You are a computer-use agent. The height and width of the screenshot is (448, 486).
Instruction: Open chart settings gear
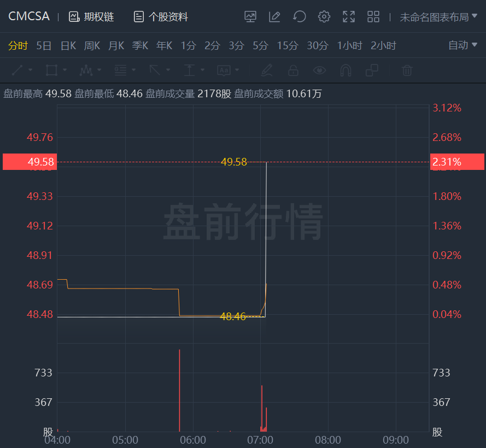coord(324,17)
